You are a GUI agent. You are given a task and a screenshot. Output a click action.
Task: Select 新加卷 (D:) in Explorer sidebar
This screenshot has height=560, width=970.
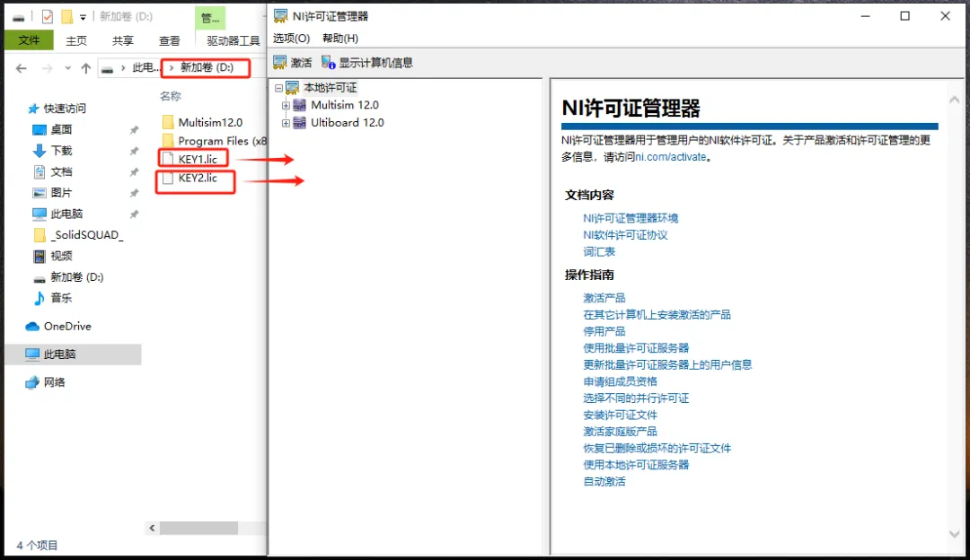[x=76, y=277]
